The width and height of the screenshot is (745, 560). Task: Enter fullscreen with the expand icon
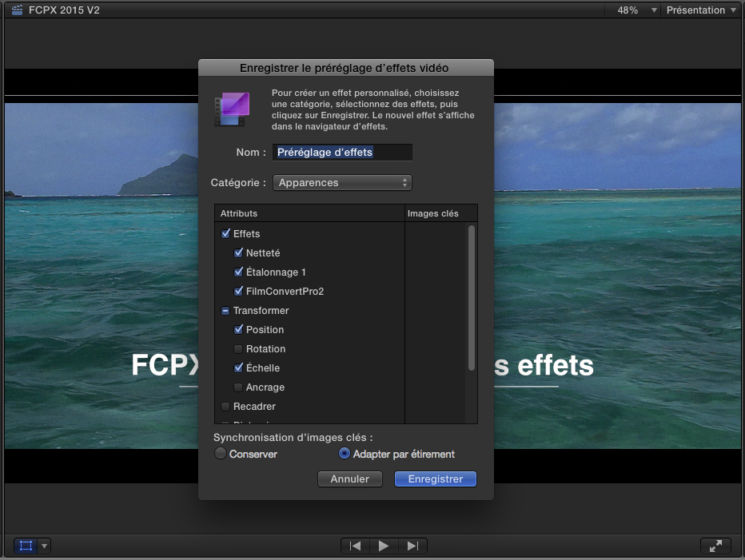click(715, 546)
